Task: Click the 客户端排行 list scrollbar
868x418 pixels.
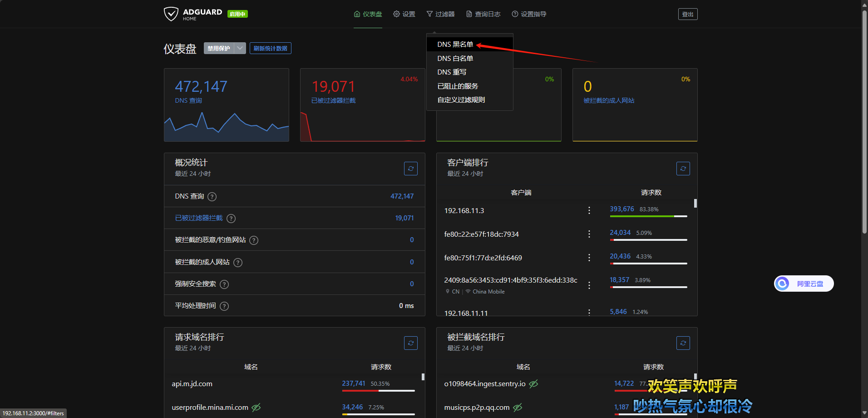Action: (x=695, y=204)
